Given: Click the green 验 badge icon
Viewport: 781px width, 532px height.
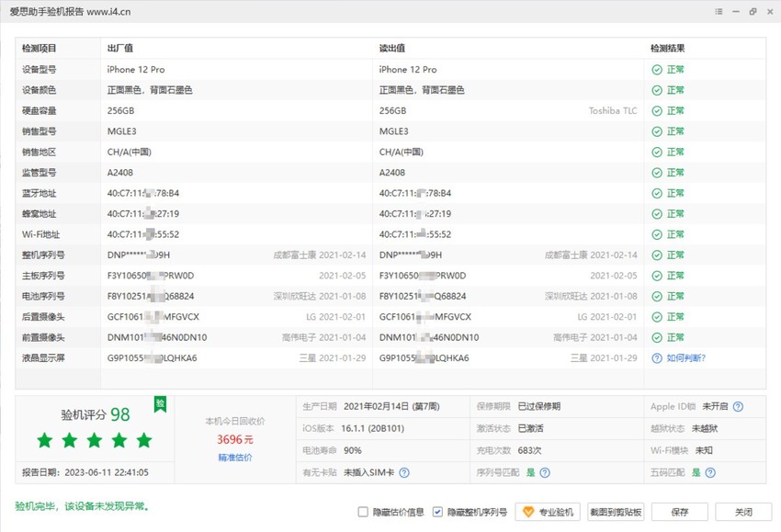Looking at the screenshot, I should click(x=160, y=403).
